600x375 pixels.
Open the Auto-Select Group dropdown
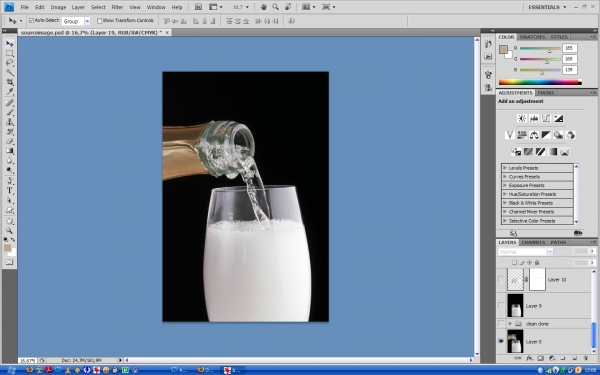point(87,21)
